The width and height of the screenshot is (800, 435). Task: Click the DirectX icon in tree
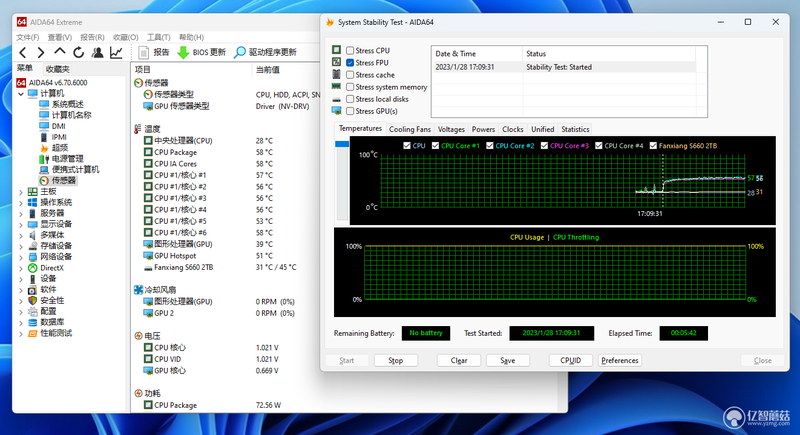point(33,268)
